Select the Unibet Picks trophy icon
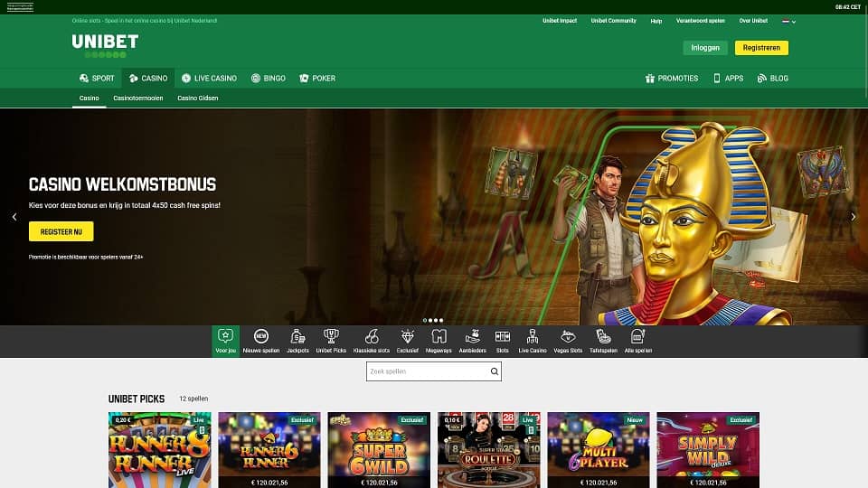Image resolution: width=868 pixels, height=488 pixels. pyautogui.click(x=331, y=336)
